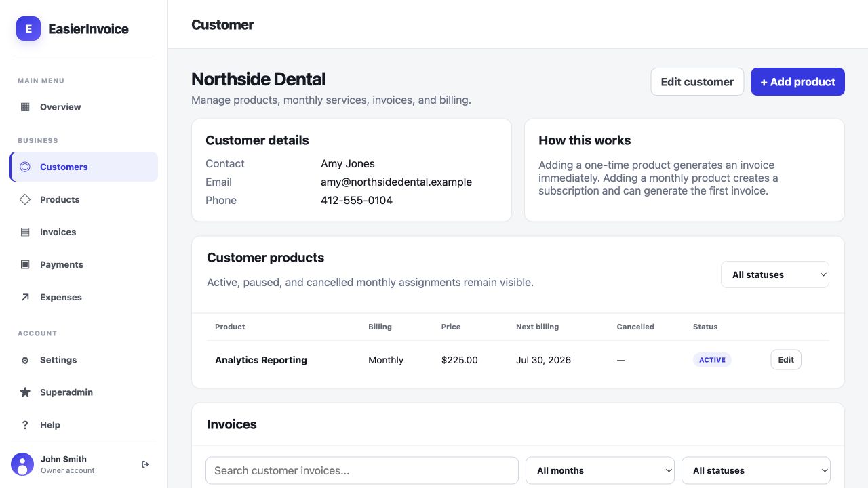
Task: Click the Superadmin star icon
Action: 25,392
